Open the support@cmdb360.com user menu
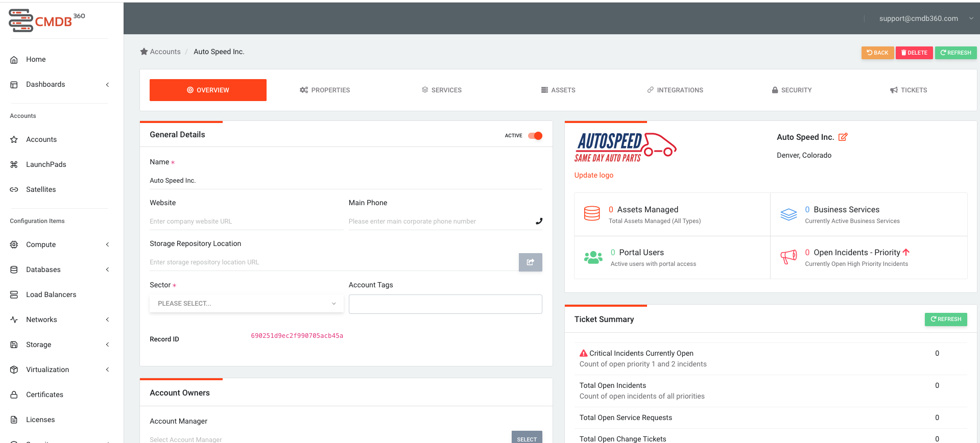The width and height of the screenshot is (980, 443). (925, 18)
